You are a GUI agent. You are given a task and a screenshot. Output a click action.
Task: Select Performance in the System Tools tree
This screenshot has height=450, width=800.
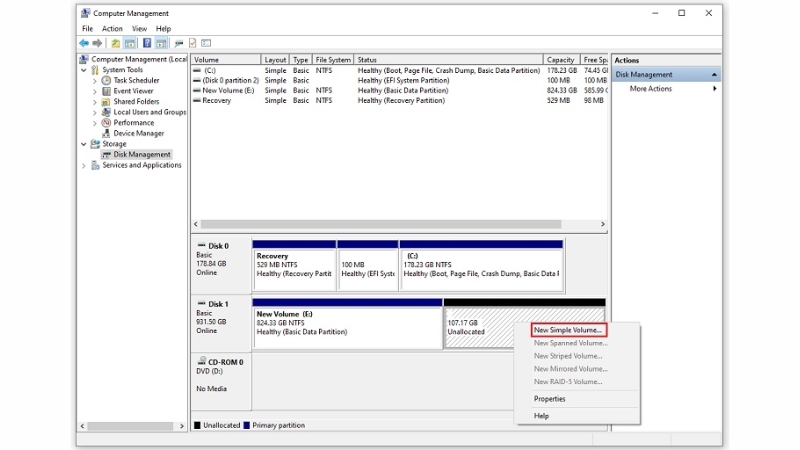tap(133, 123)
